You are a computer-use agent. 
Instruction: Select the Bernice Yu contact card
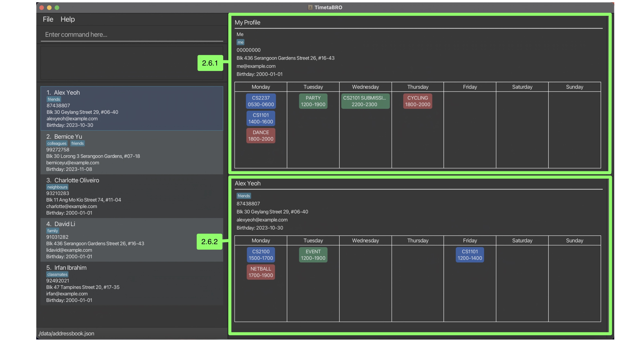coord(132,152)
